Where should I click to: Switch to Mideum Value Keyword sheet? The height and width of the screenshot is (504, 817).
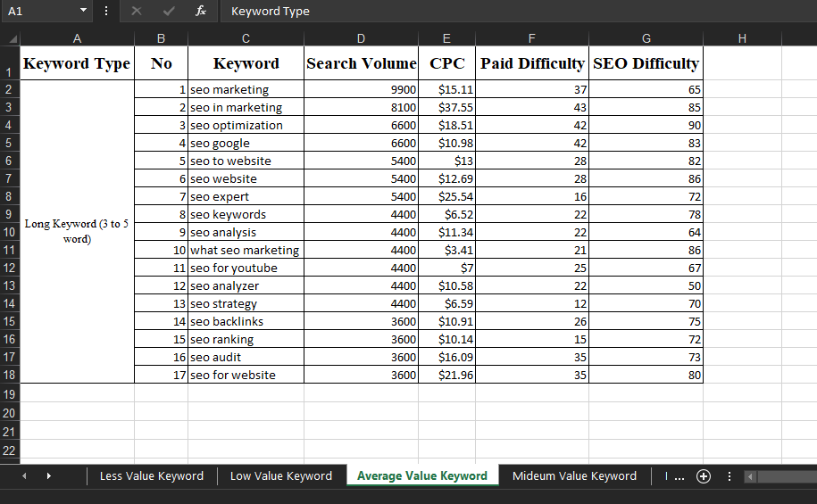point(574,476)
